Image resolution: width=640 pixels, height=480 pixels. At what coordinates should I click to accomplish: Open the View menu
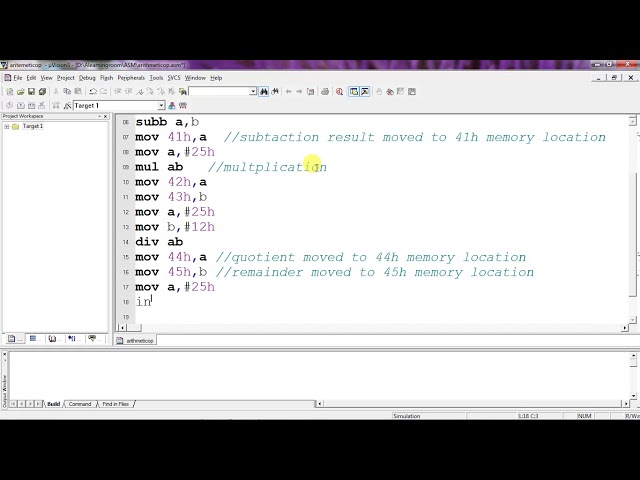[47, 78]
